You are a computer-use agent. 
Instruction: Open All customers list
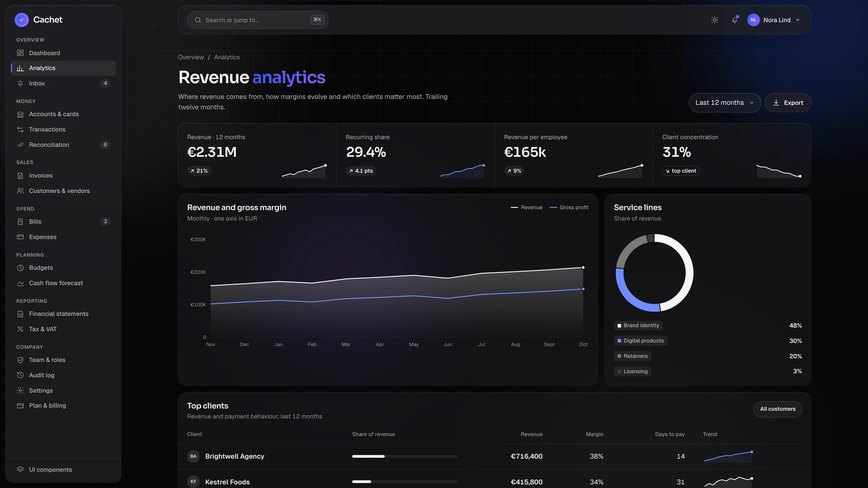(778, 409)
